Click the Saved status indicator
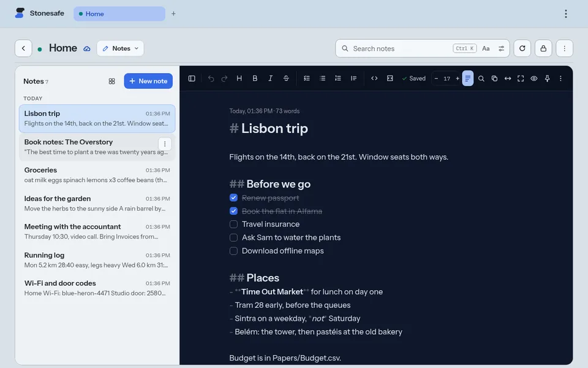 (x=413, y=79)
